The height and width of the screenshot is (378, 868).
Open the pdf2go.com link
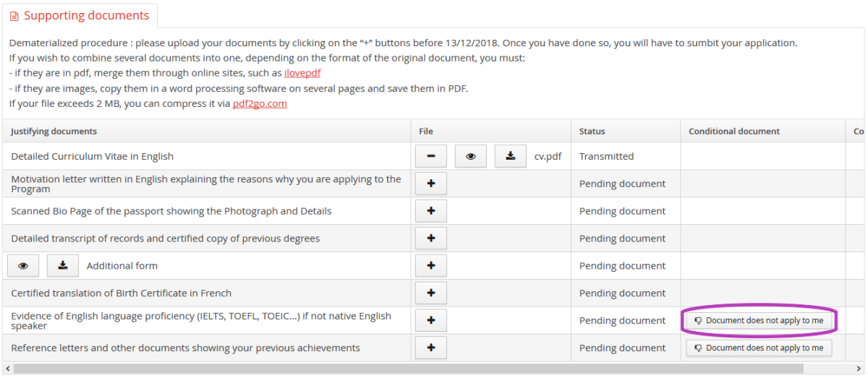pyautogui.click(x=260, y=103)
